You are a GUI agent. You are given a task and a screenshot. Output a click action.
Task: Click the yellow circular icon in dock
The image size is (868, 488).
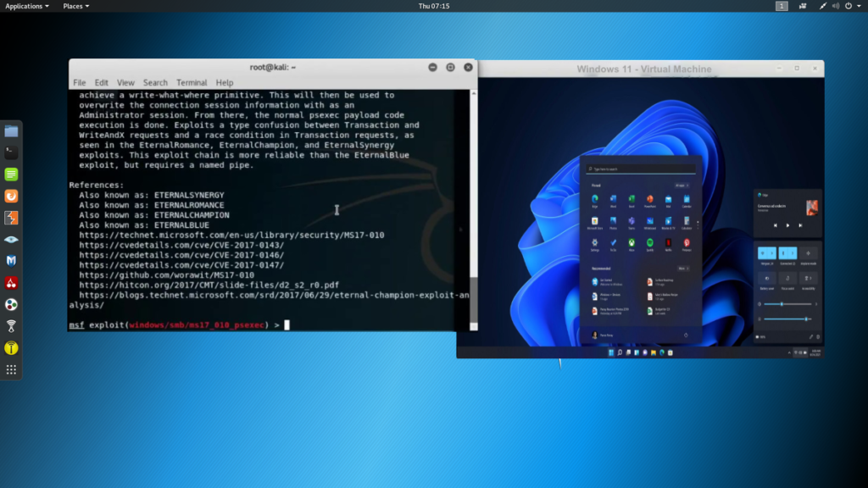(11, 348)
